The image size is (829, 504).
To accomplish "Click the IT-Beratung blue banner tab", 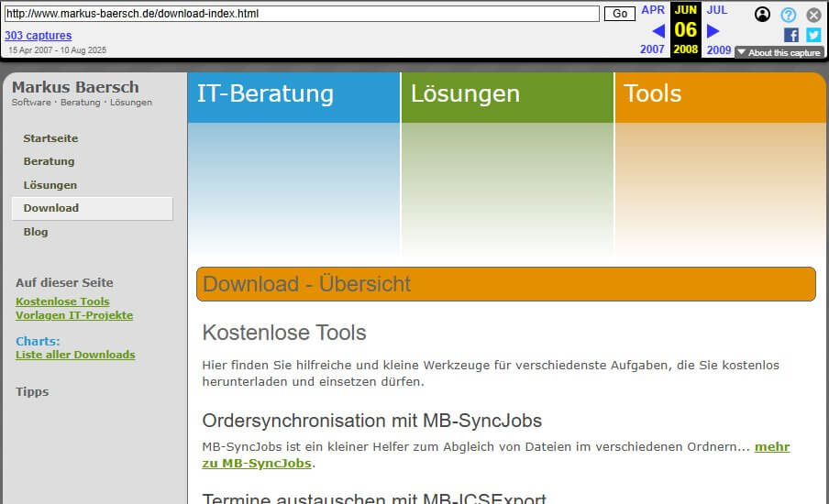I will click(x=293, y=97).
